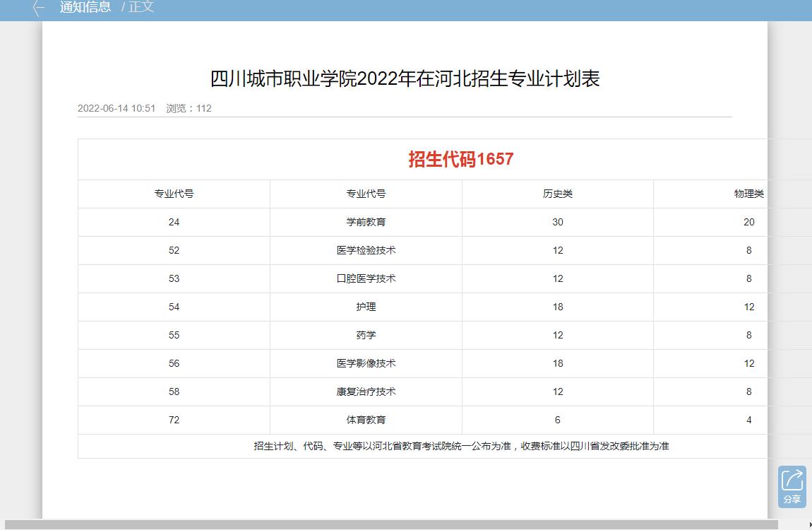Click the 历史类 value 12 in 药学 row
Viewport: 812px width, 530px height.
pyautogui.click(x=558, y=335)
